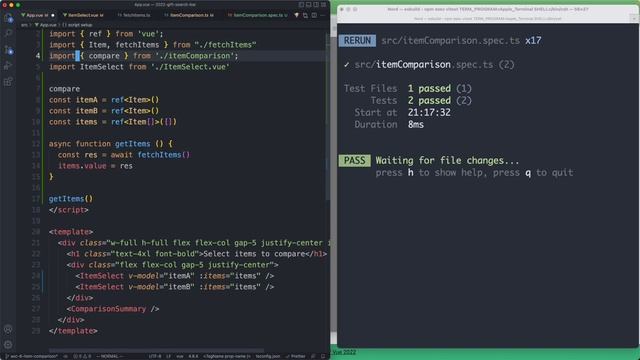Click 'src' in the breadcrumb
This screenshot has width=640, height=360.
(x=24, y=25)
